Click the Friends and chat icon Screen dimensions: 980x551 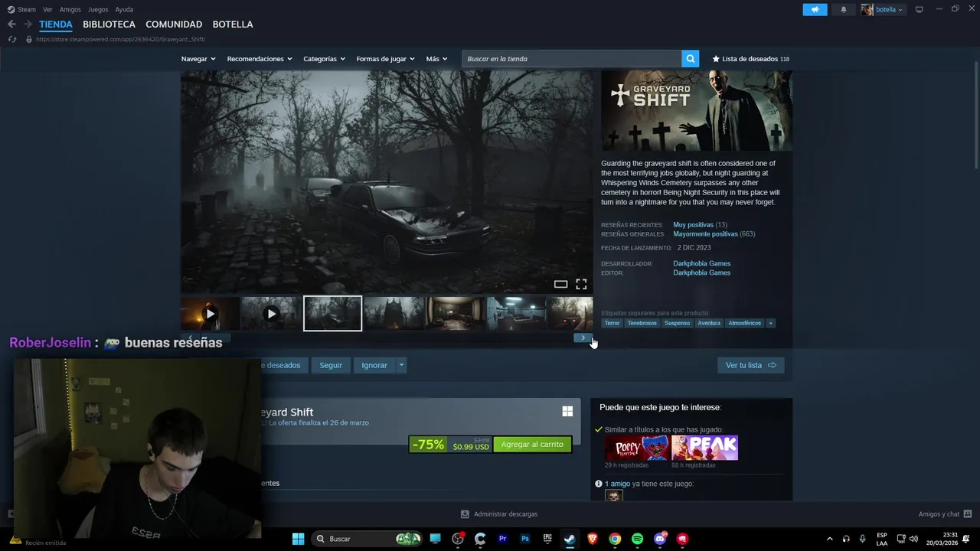[968, 514]
